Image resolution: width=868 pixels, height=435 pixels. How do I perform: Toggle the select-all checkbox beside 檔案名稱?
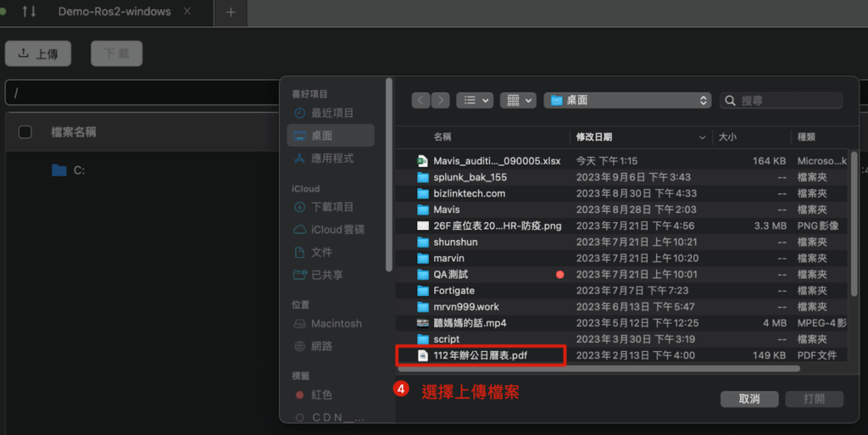(x=25, y=131)
